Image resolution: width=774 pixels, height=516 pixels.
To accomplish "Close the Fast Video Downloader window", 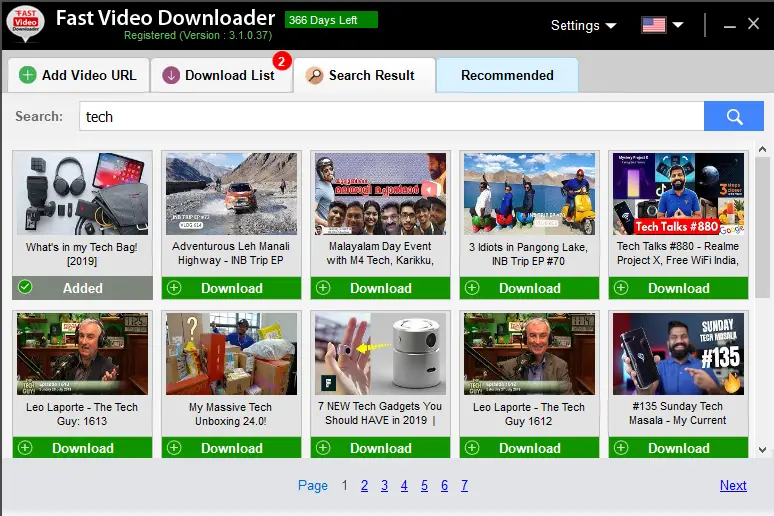I will [753, 24].
